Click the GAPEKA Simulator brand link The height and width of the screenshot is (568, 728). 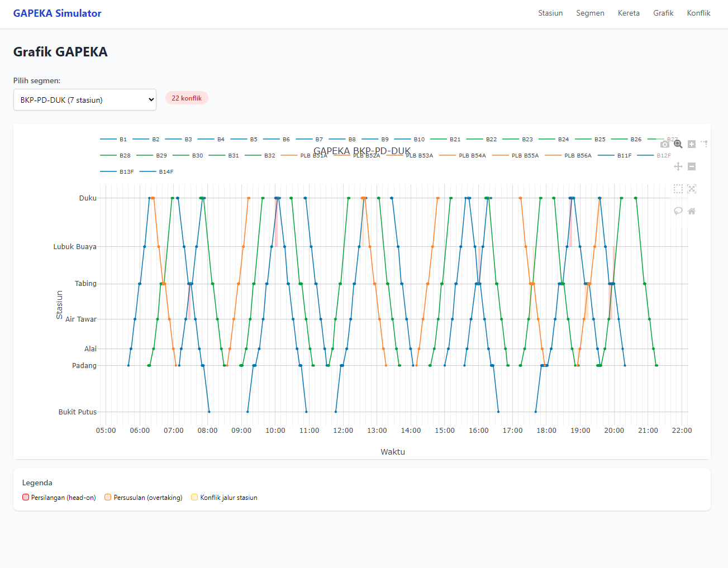[x=57, y=13]
